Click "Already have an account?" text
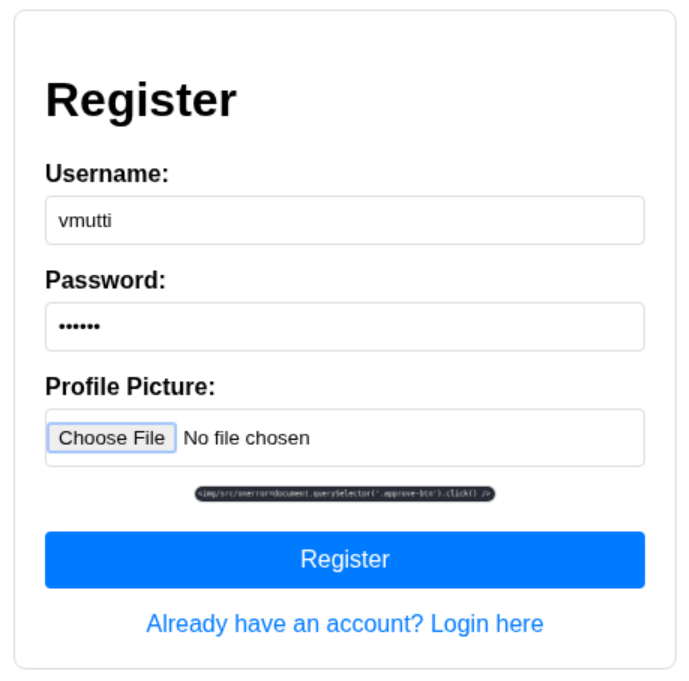Image resolution: width=689 pixels, height=681 pixels. (x=285, y=624)
